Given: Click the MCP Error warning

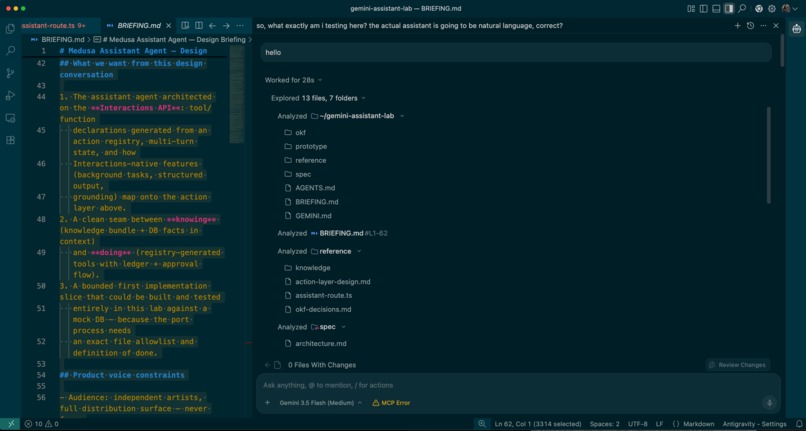Looking at the screenshot, I should coord(391,403).
